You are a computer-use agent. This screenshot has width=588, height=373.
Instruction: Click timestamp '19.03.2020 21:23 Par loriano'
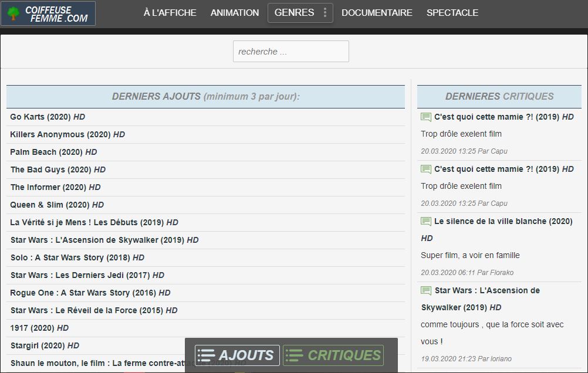(466, 359)
